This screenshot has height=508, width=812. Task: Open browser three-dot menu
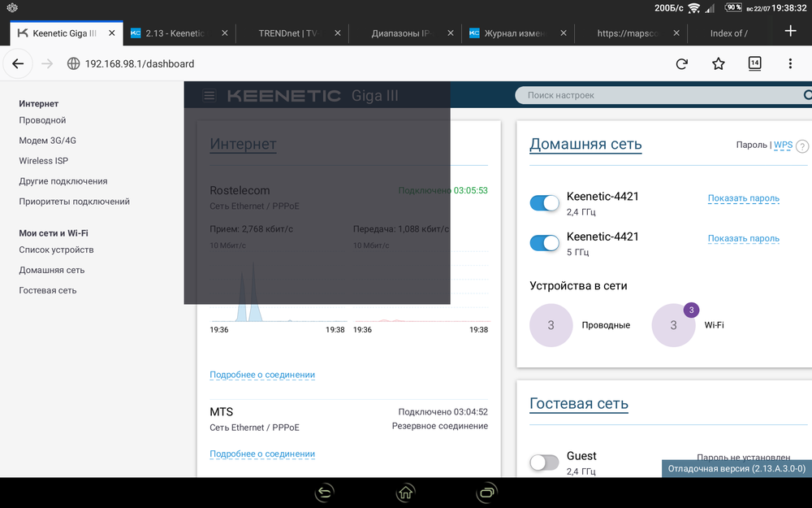[x=790, y=63]
